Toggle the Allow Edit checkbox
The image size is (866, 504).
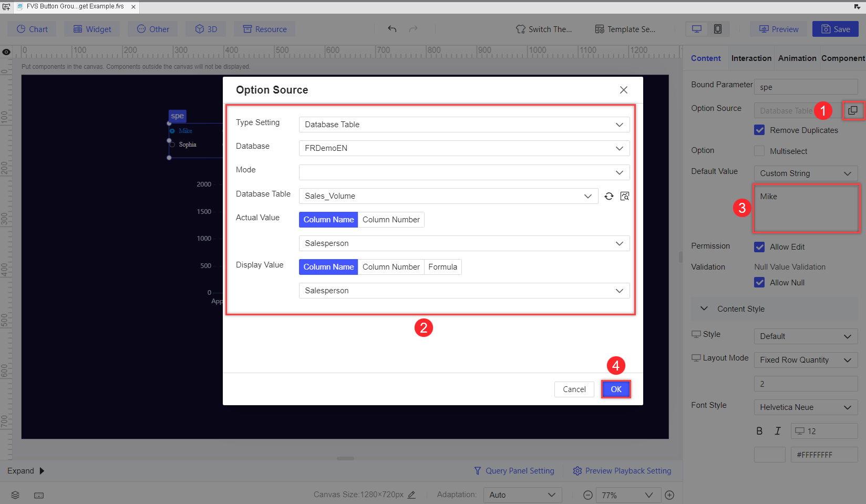(759, 246)
